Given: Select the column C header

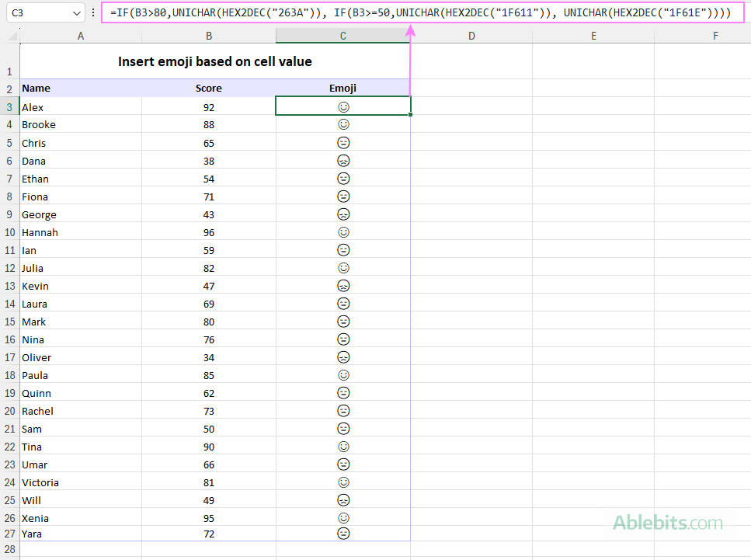Looking at the screenshot, I should (342, 36).
